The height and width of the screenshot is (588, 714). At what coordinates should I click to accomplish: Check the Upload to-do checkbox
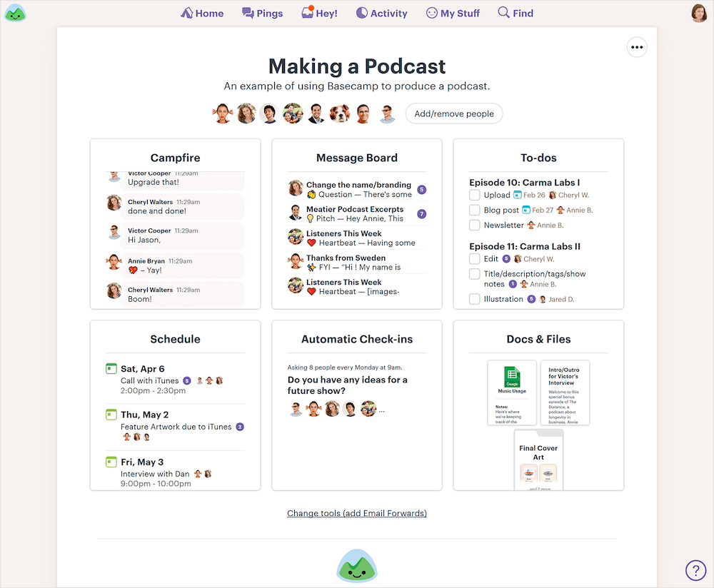[475, 196]
